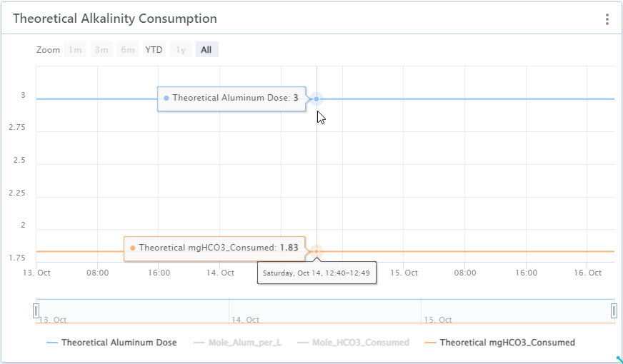This screenshot has width=623, height=364.
Task: Click the Theoretical Aluminum Dose tooltip
Action: coord(232,98)
